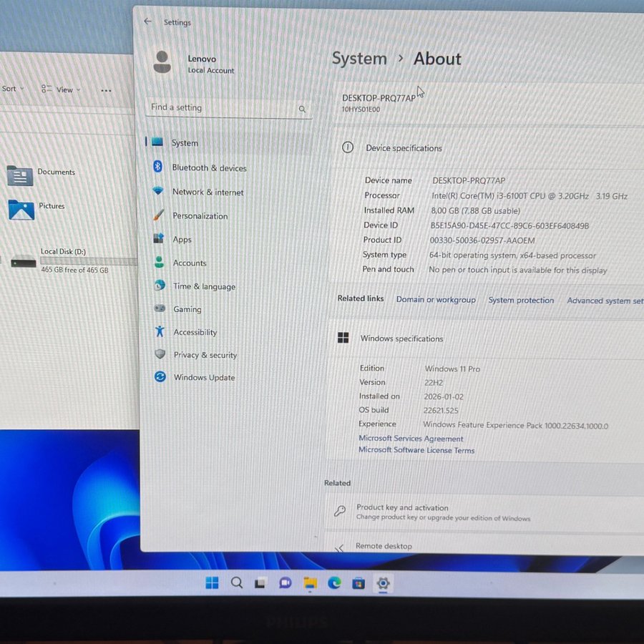Screen dimensions: 644x644
Task: Select the Accessibility settings category
Action: pyautogui.click(x=195, y=333)
